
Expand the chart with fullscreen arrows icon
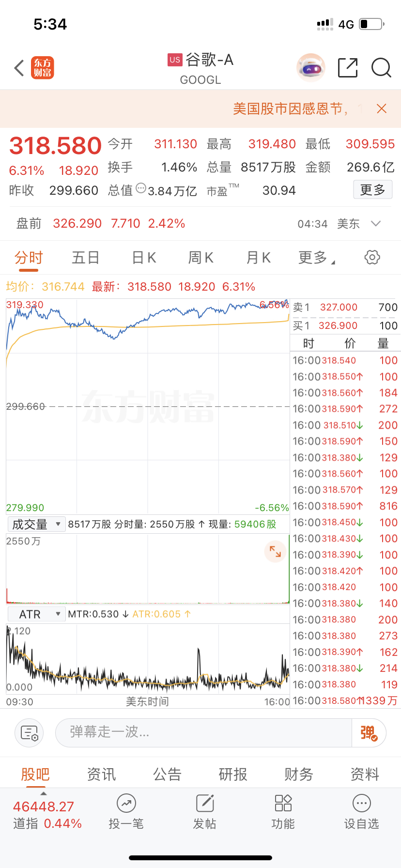click(275, 551)
